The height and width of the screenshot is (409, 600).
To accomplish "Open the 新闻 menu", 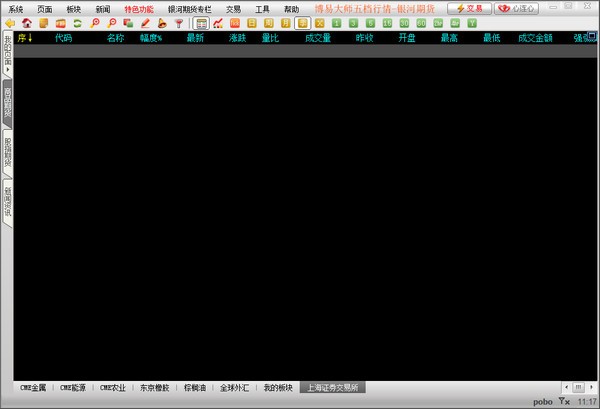I will (103, 9).
